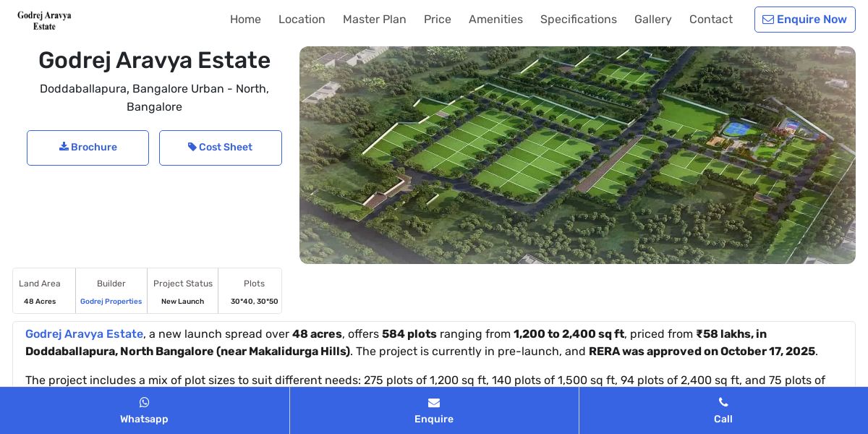Open the Master Plan menu item
The height and width of the screenshot is (434, 868).
tap(375, 20)
